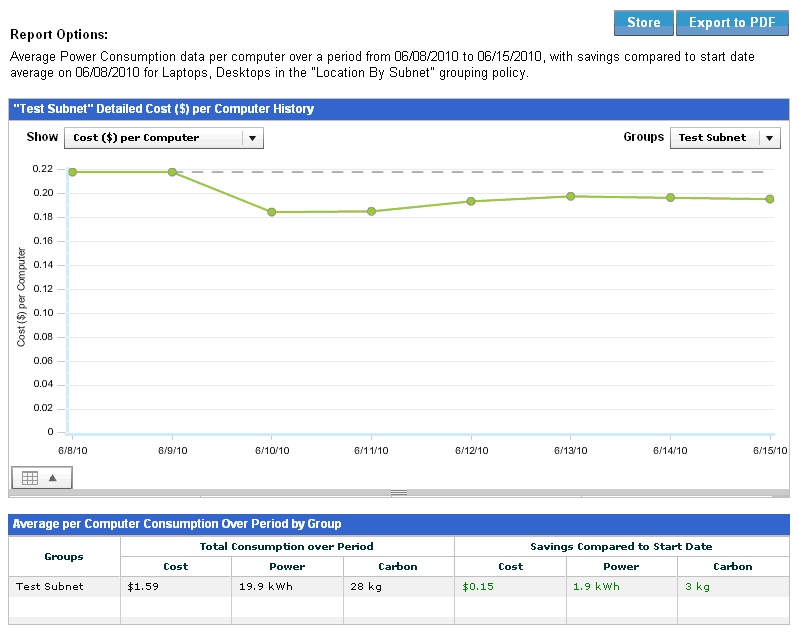798x633 pixels.
Task: Select the chart data point for 6/14/10
Action: [x=670, y=198]
